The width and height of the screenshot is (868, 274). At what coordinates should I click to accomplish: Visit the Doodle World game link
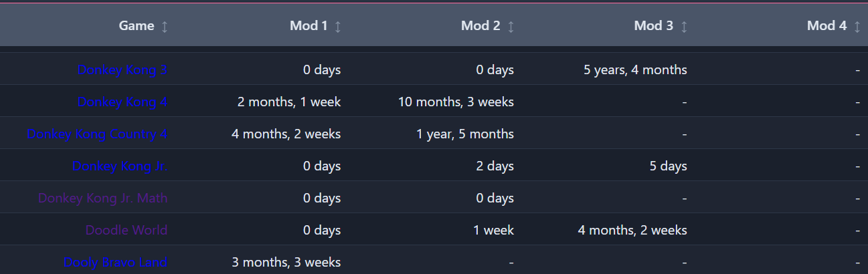click(x=126, y=230)
